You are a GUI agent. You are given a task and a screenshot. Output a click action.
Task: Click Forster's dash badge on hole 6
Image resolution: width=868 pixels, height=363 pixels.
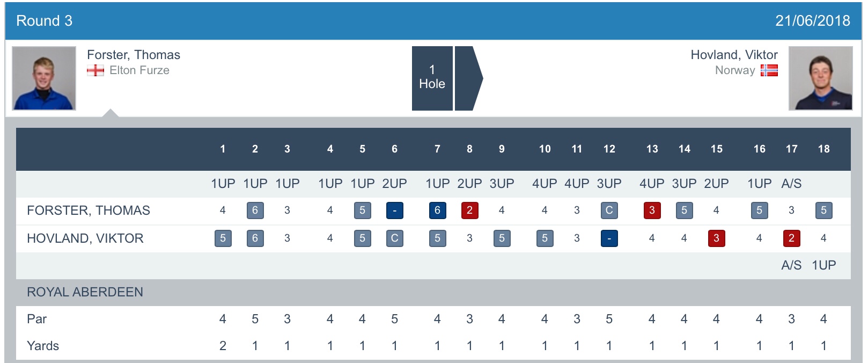tap(394, 210)
